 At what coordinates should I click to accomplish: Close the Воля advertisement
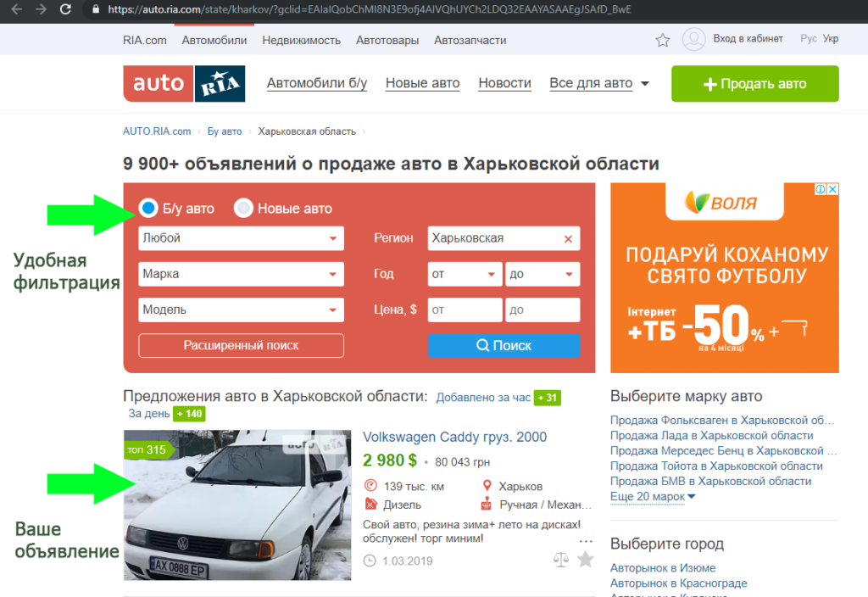click(832, 189)
